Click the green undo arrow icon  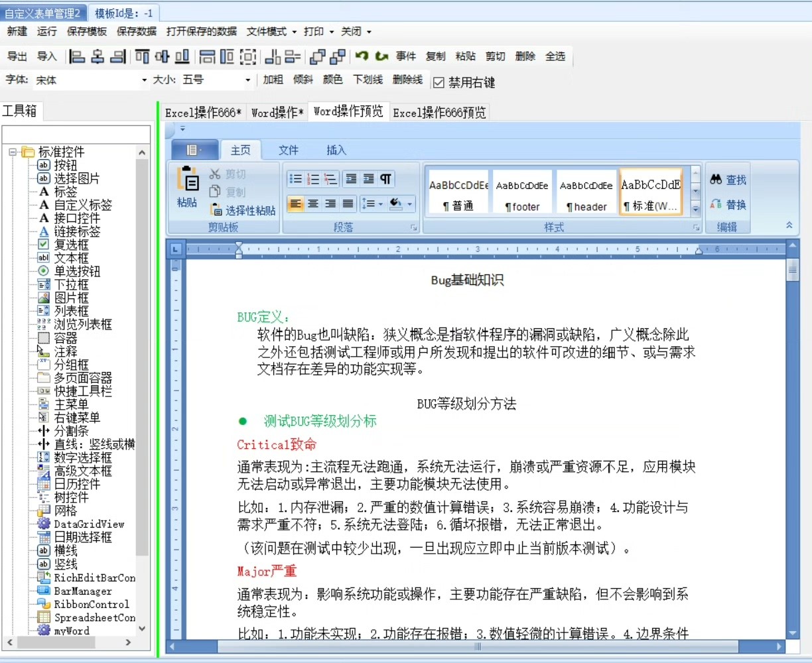(x=362, y=56)
